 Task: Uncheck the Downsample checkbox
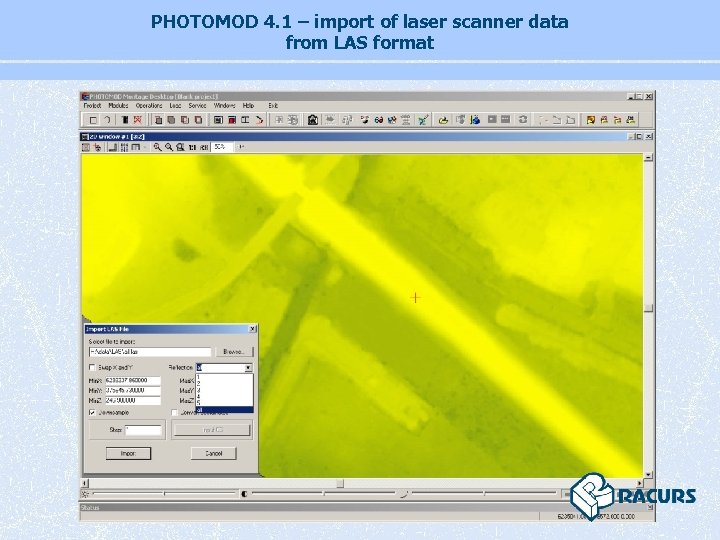[92, 412]
